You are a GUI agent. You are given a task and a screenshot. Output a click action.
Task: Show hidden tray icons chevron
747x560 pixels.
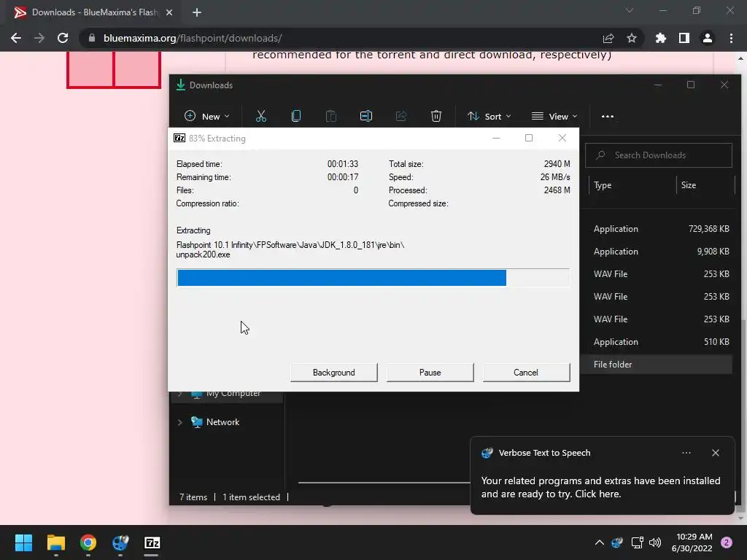[600, 542]
